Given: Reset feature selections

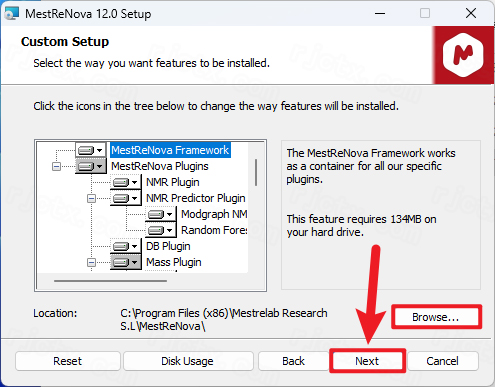Looking at the screenshot, I should click(67, 361).
